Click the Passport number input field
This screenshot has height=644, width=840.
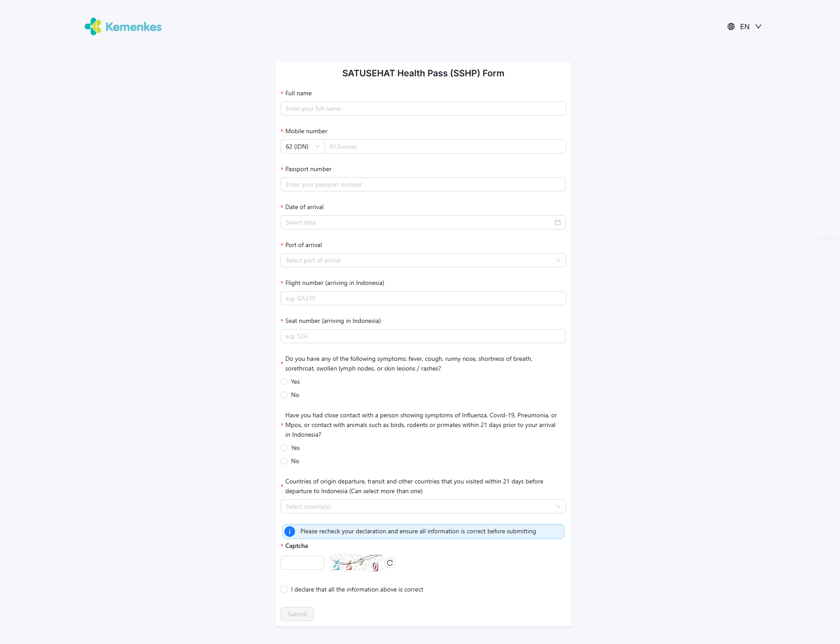click(423, 184)
